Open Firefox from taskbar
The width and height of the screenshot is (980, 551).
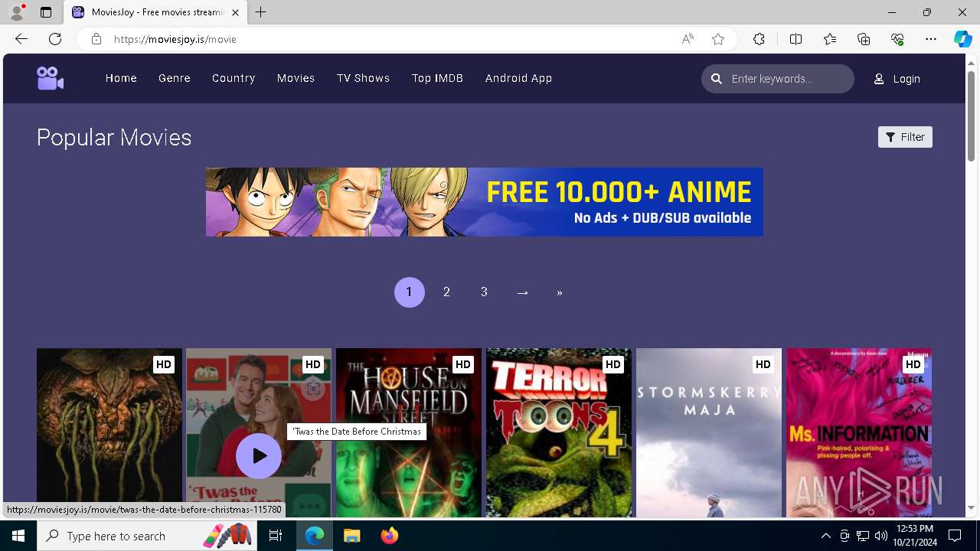(x=389, y=536)
